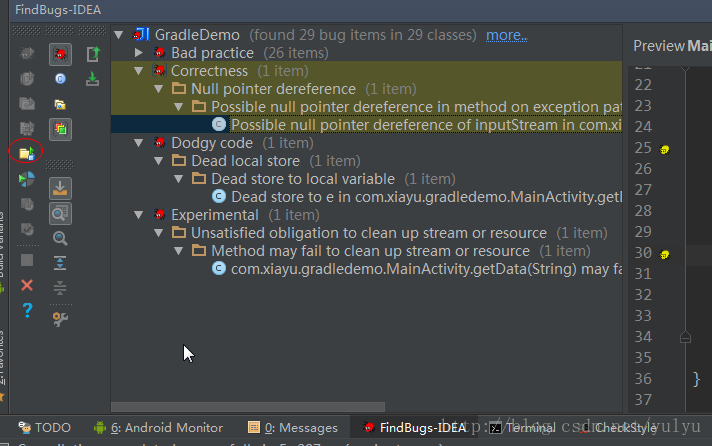712x446 pixels.
Task: Open FindBugs plugin settings wrench icon
Action: pos(60,319)
